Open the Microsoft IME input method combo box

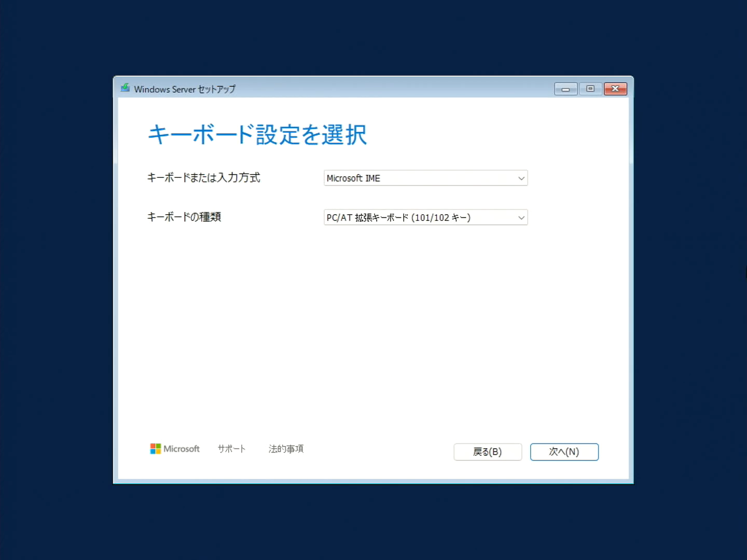coord(425,178)
